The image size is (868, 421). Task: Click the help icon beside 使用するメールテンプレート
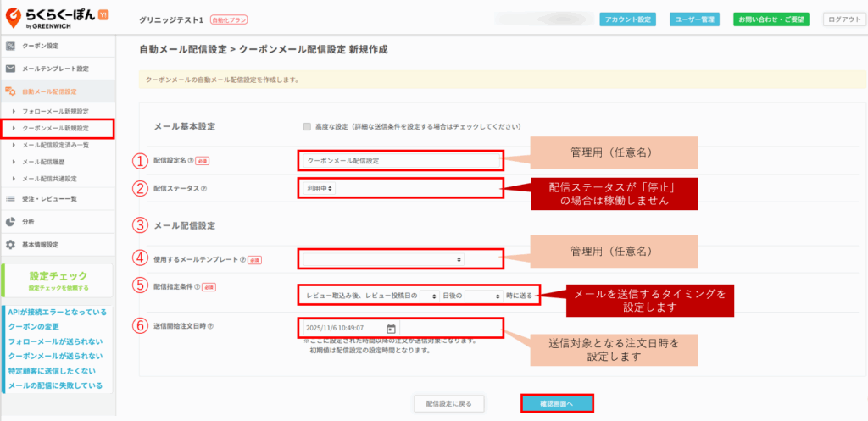point(242,260)
